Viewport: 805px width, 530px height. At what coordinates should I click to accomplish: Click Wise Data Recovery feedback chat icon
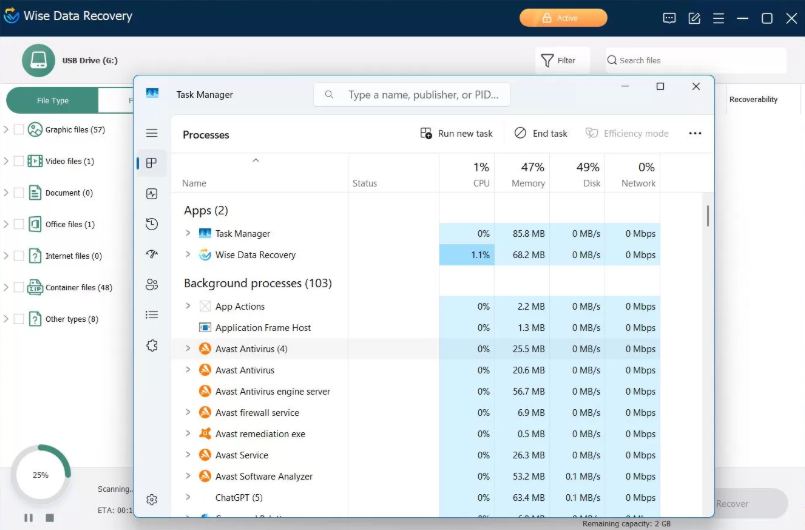669,18
